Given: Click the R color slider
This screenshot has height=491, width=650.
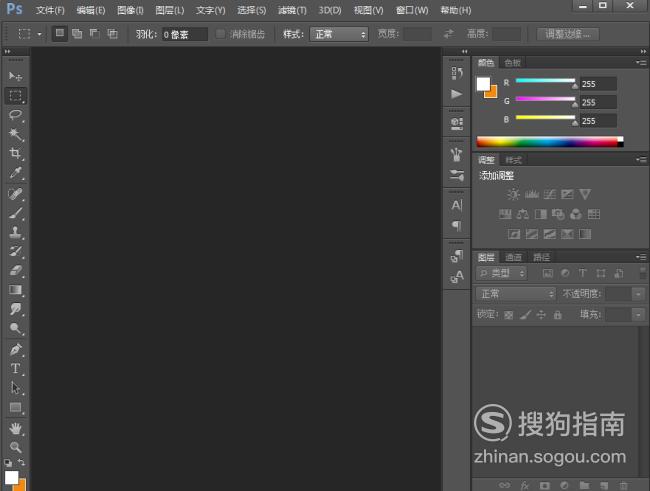Looking at the screenshot, I should tap(546, 80).
